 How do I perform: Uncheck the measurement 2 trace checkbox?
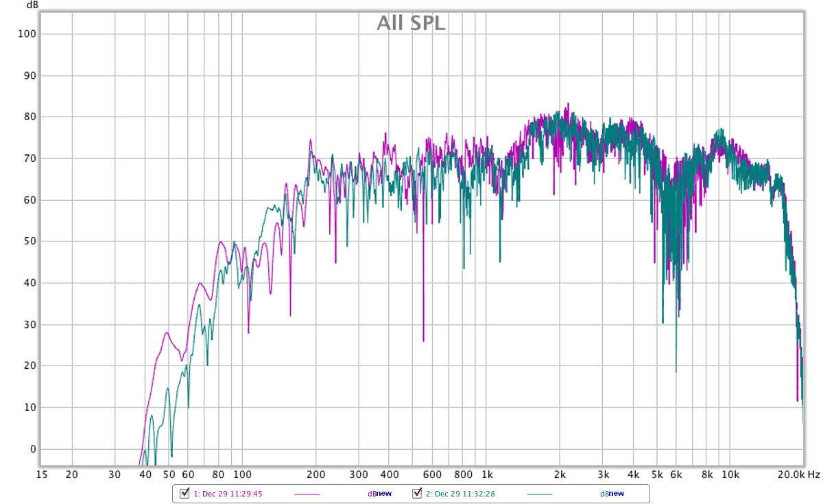click(417, 494)
